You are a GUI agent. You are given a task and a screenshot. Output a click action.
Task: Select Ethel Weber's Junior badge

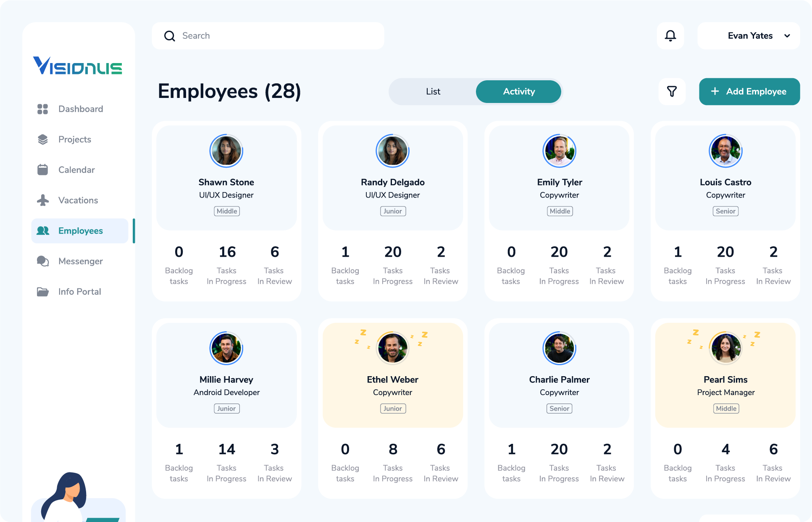tap(392, 408)
